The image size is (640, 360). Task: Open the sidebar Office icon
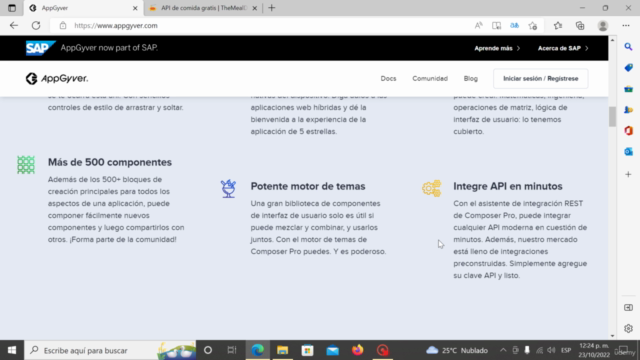(x=628, y=131)
